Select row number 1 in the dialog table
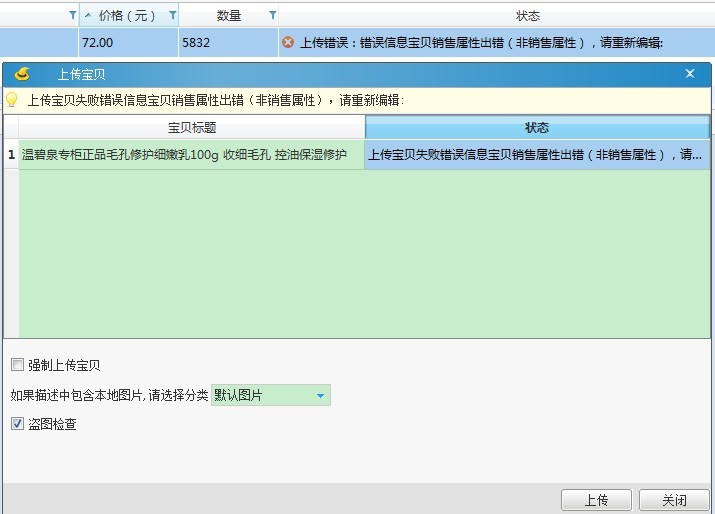The image size is (715, 514). coord(11,154)
